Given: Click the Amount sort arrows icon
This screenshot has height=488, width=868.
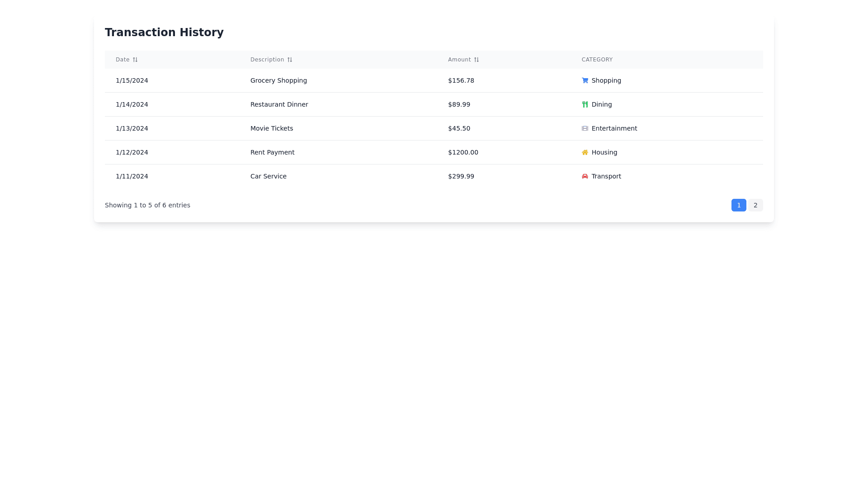Looking at the screenshot, I should point(476,60).
